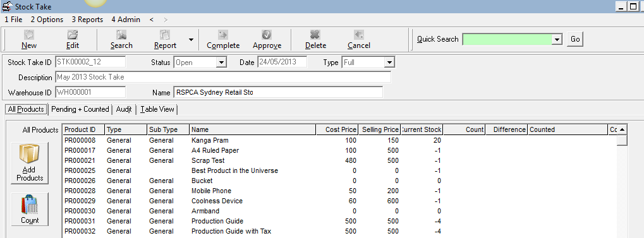This screenshot has height=238, width=644.
Task: Click the New toolbar icon
Action: 28,35
